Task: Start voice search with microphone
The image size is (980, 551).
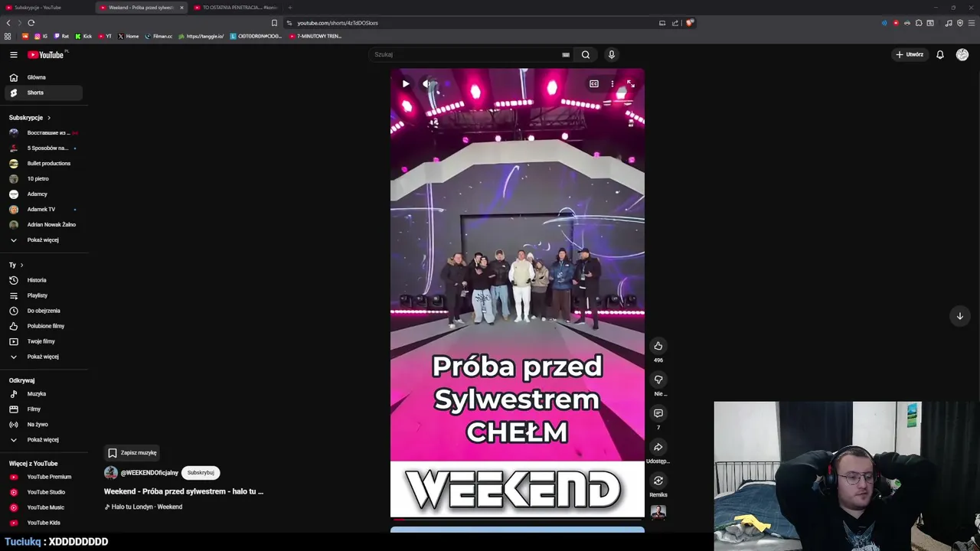Action: [x=611, y=54]
